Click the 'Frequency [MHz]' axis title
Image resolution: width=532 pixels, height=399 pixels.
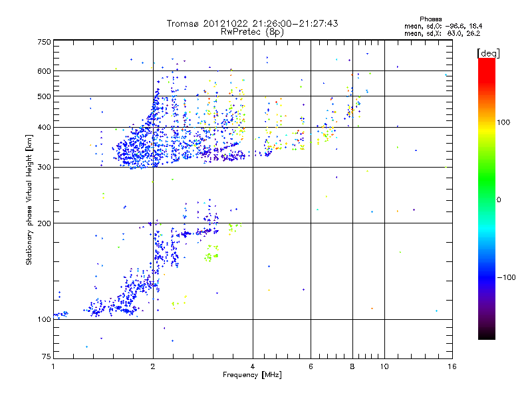click(x=252, y=375)
